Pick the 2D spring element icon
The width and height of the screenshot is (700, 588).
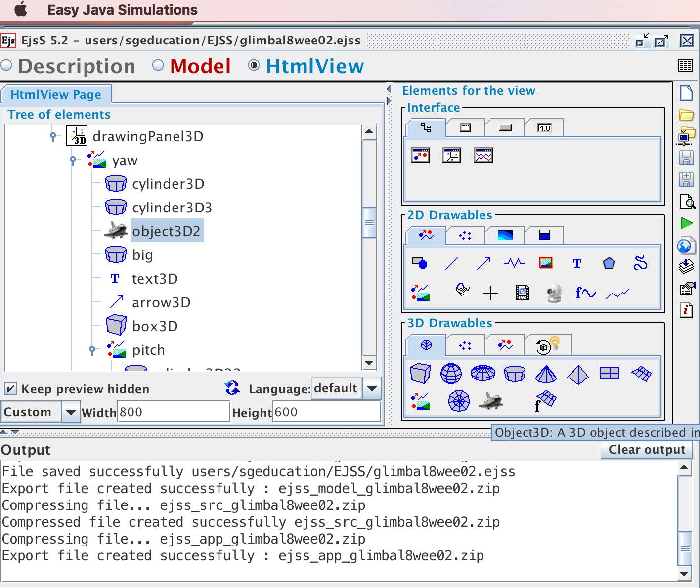point(514,263)
